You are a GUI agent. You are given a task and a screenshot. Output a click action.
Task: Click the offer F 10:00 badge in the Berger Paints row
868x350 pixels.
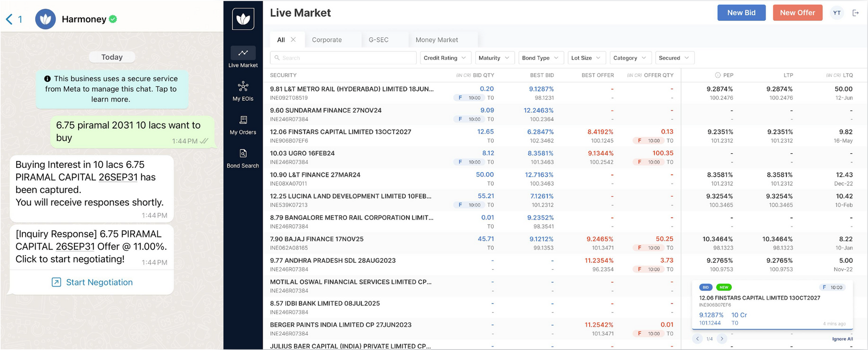pyautogui.click(x=648, y=334)
